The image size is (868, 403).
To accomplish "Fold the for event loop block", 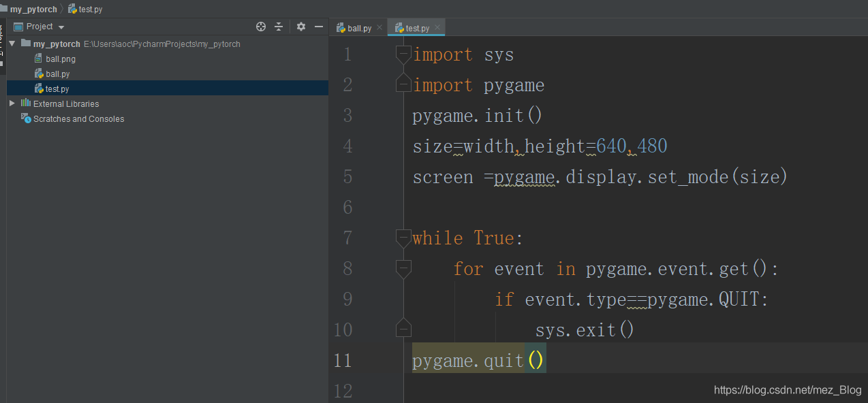I will click(x=403, y=268).
